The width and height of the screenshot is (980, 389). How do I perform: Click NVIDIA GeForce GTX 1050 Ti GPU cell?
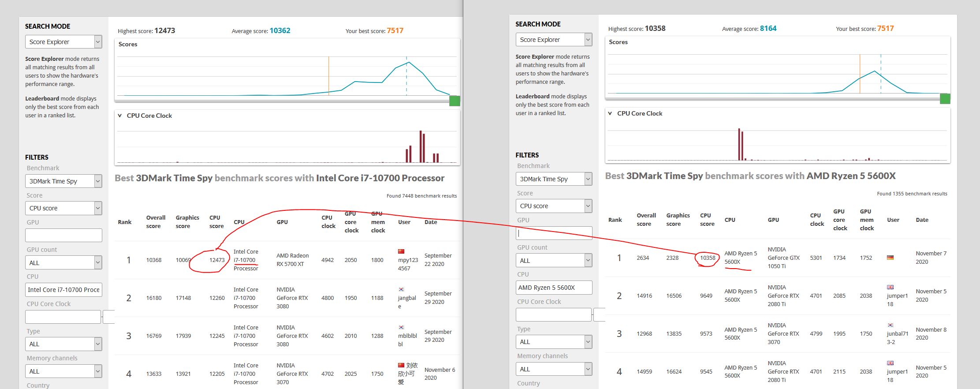click(x=783, y=258)
